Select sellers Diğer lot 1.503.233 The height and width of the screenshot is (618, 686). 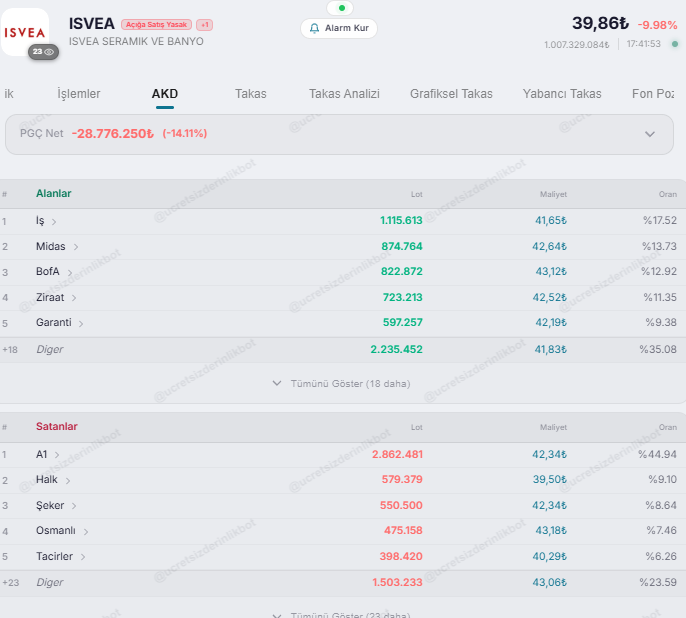coord(397,583)
